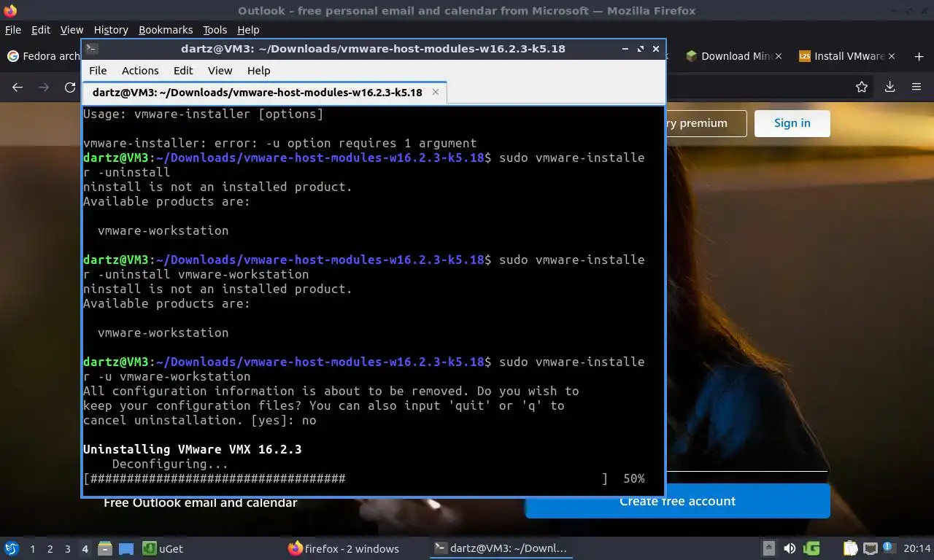Close the dartz@VM3 terminal tab
Viewport: 934px width, 560px height.
(x=436, y=92)
